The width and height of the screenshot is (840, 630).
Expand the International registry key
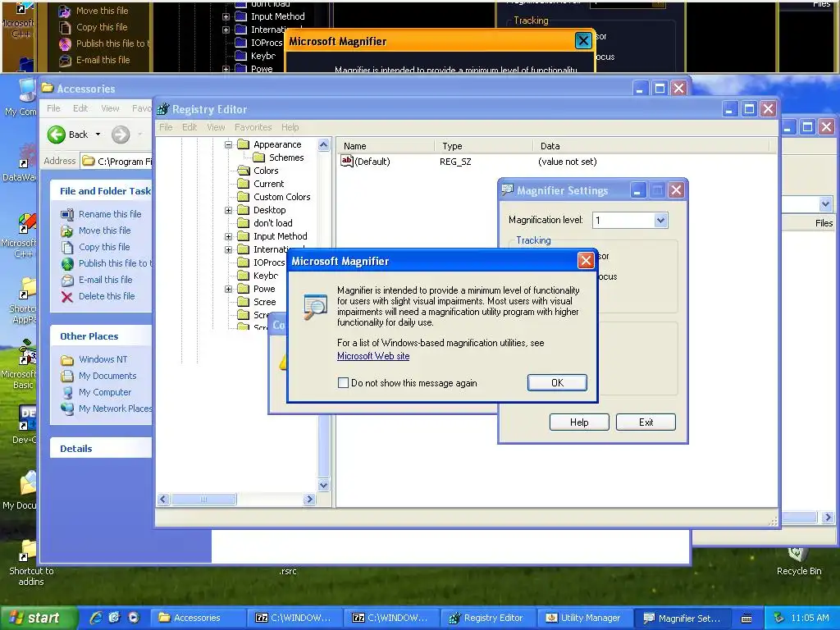click(228, 249)
